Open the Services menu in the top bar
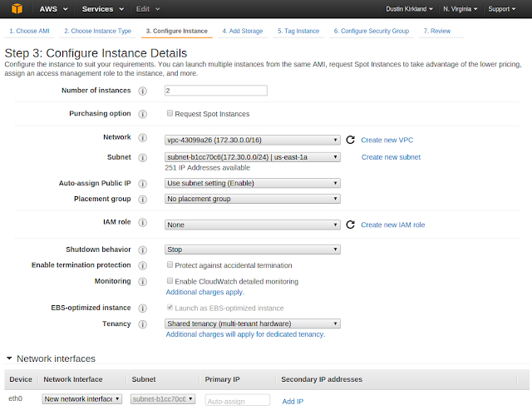Screen dimensions: 532x410 coord(103,9)
